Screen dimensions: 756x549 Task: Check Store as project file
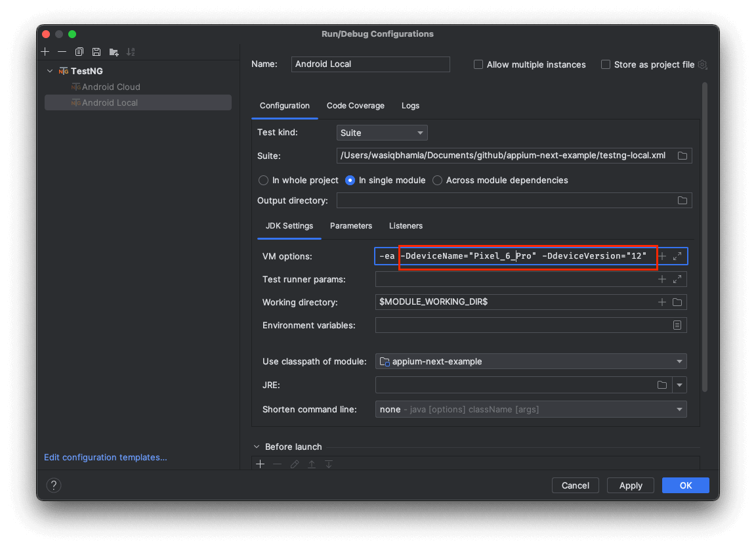[604, 64]
